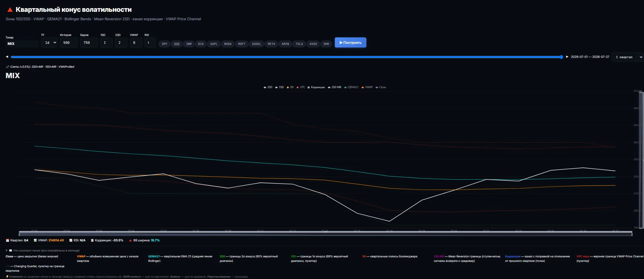Focus the История field showing 500

(x=69, y=43)
